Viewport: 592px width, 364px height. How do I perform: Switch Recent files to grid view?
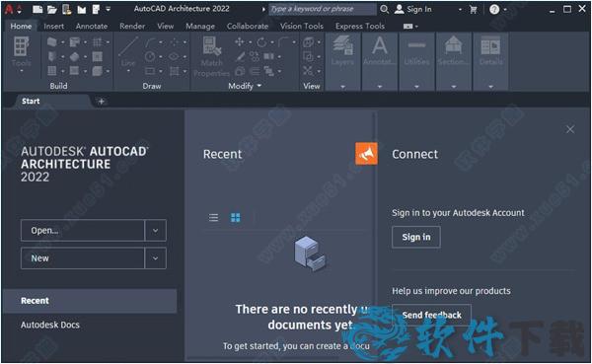coord(235,217)
